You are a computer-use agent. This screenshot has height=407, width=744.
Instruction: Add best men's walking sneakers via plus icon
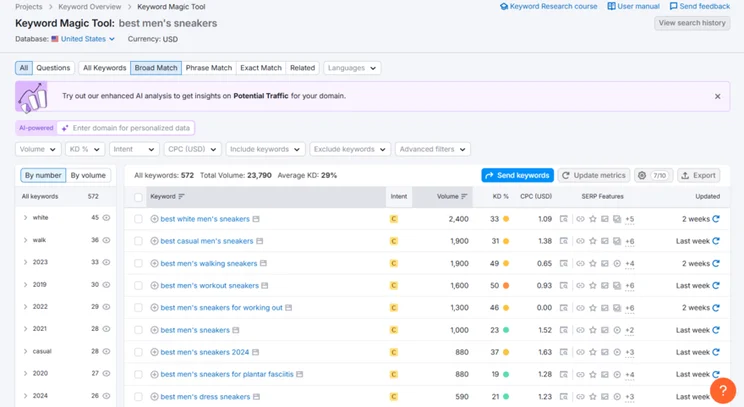154,263
